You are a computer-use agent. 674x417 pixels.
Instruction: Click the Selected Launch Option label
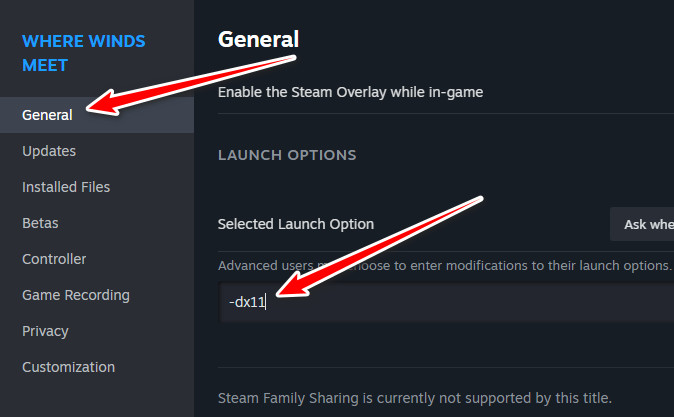(296, 224)
